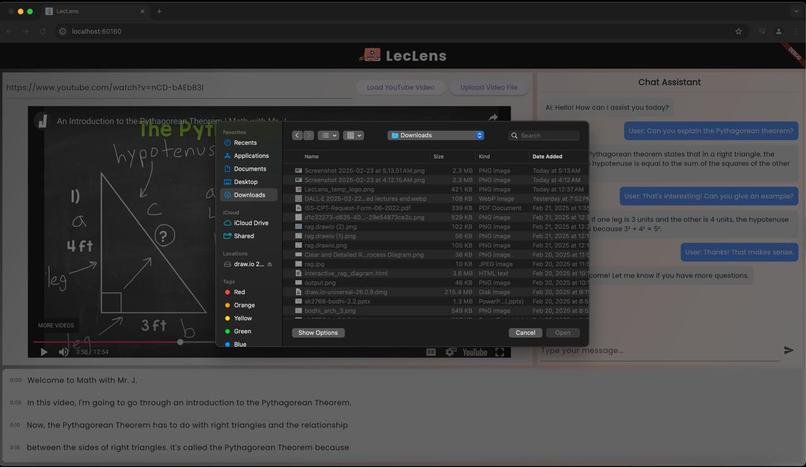806x467 pixels.
Task: Filter by the Green tag
Action: [242, 331]
